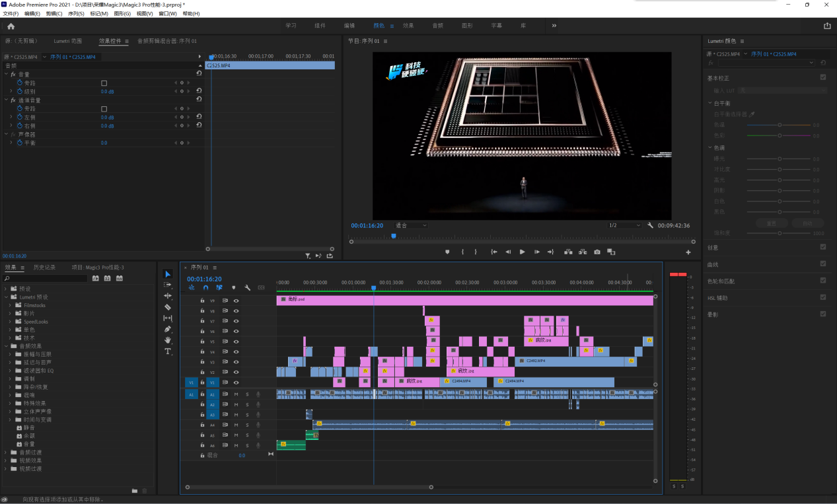Click 创意 section in Lumetri panel
The image size is (837, 504).
click(x=713, y=248)
